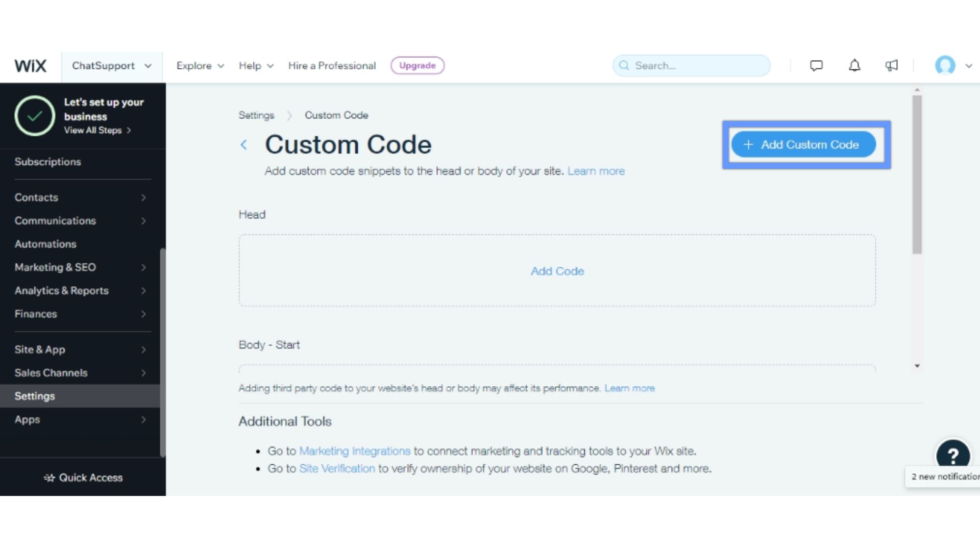
Task: Open the Help dropdown menu
Action: [256, 66]
